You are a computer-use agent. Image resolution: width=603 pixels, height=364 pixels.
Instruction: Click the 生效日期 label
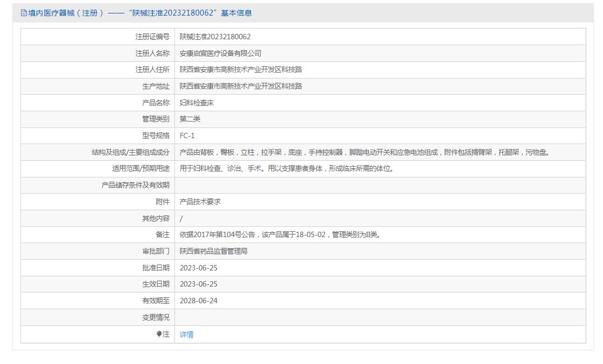(156, 284)
